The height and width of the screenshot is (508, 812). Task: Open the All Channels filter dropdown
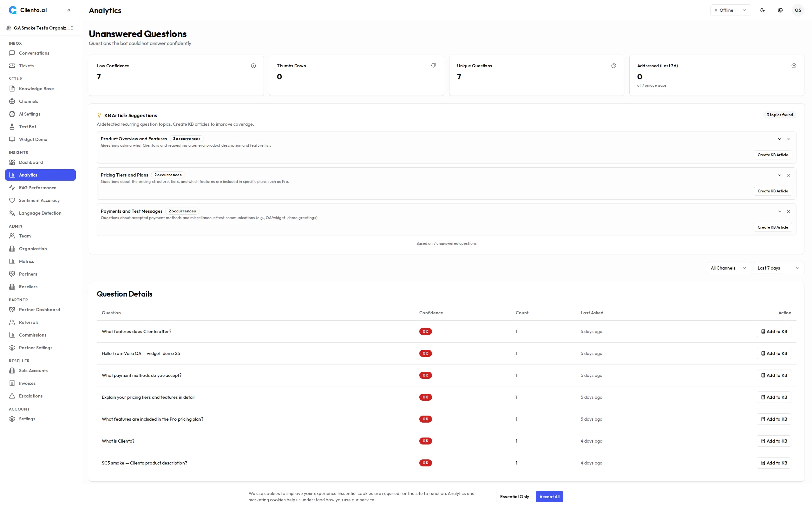point(729,268)
